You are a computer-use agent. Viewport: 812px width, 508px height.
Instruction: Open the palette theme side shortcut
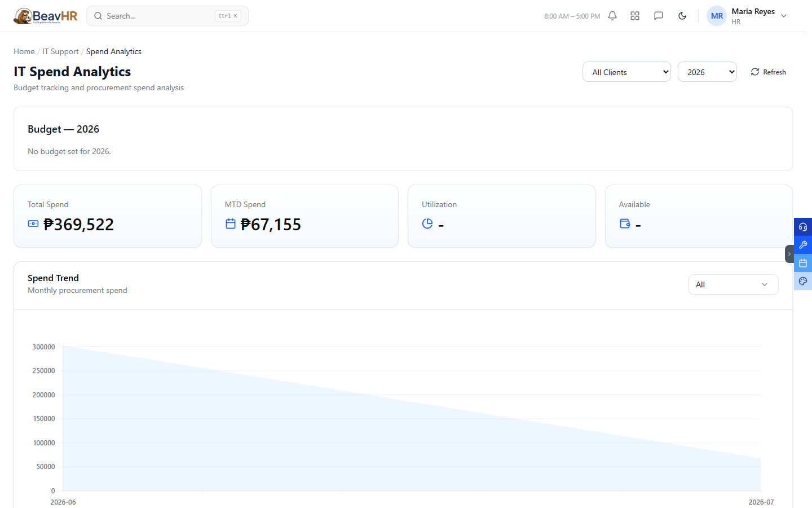[803, 281]
